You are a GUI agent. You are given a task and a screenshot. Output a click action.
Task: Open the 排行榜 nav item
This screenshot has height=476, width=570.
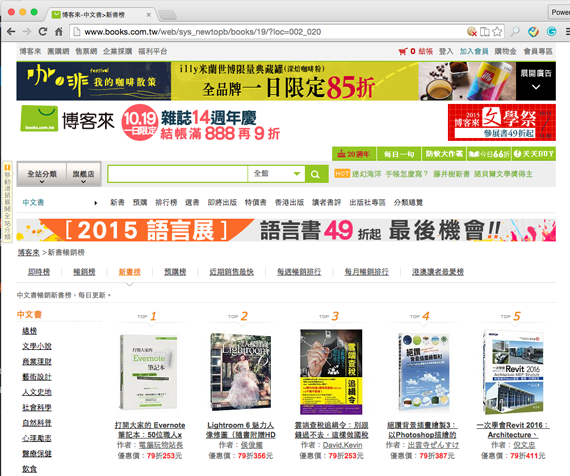166,203
